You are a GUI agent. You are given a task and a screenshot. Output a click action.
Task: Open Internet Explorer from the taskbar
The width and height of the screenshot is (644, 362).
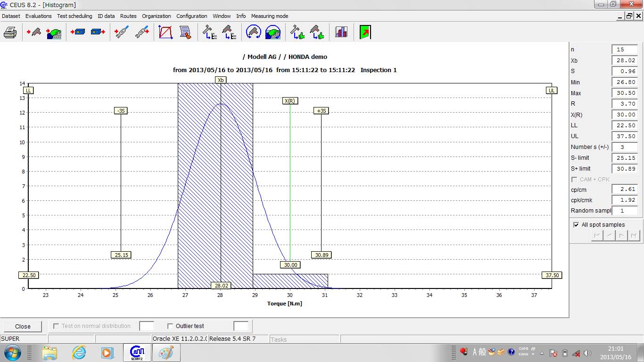point(79,353)
